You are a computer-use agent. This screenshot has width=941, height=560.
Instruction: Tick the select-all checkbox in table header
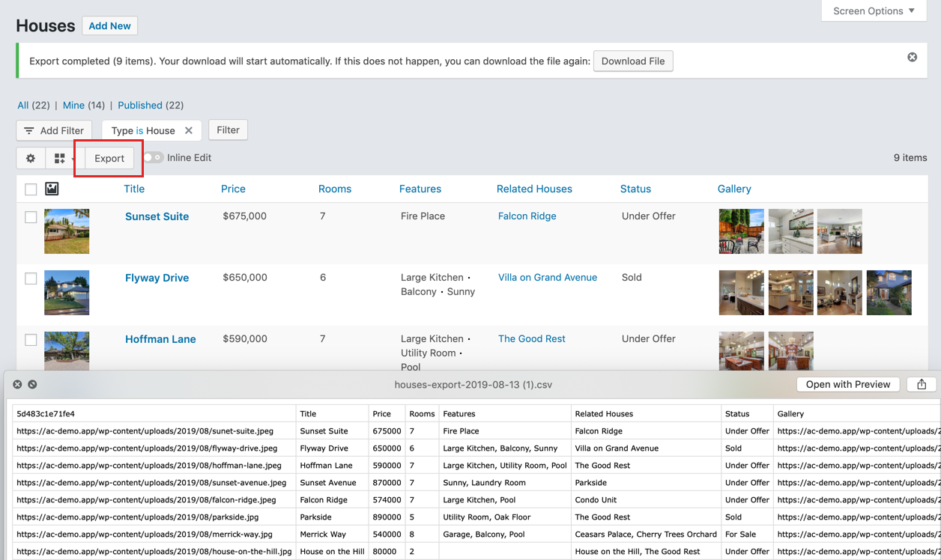pos(31,189)
